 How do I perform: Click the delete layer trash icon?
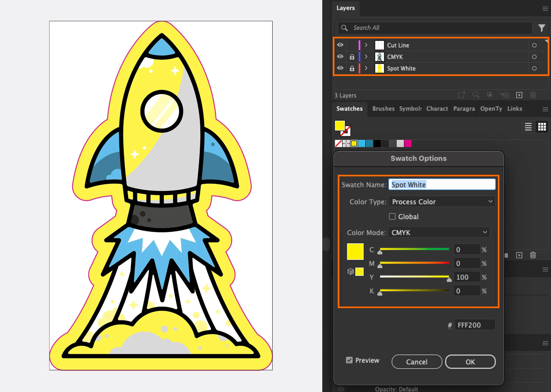(533, 95)
